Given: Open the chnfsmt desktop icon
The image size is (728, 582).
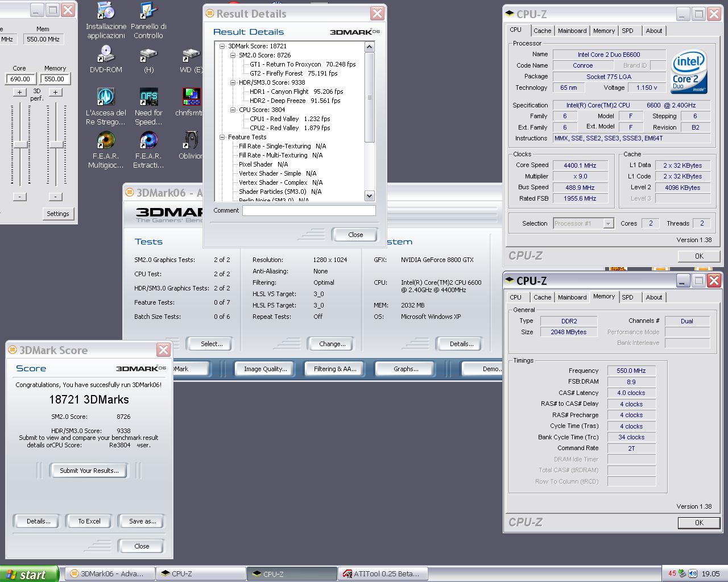Looking at the screenshot, I should (191, 102).
